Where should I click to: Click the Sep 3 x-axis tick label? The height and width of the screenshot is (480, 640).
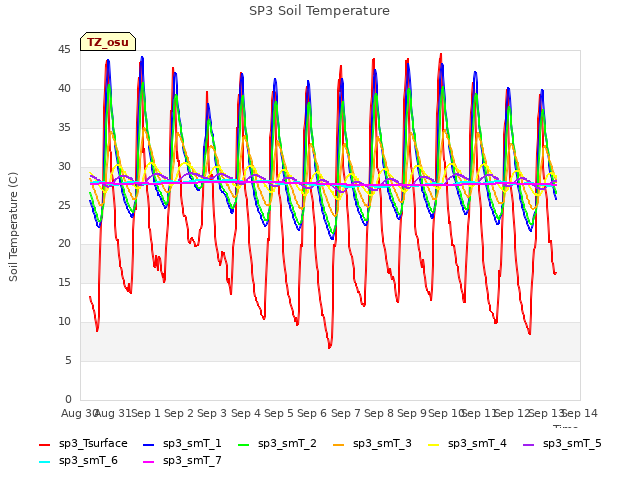point(212,413)
